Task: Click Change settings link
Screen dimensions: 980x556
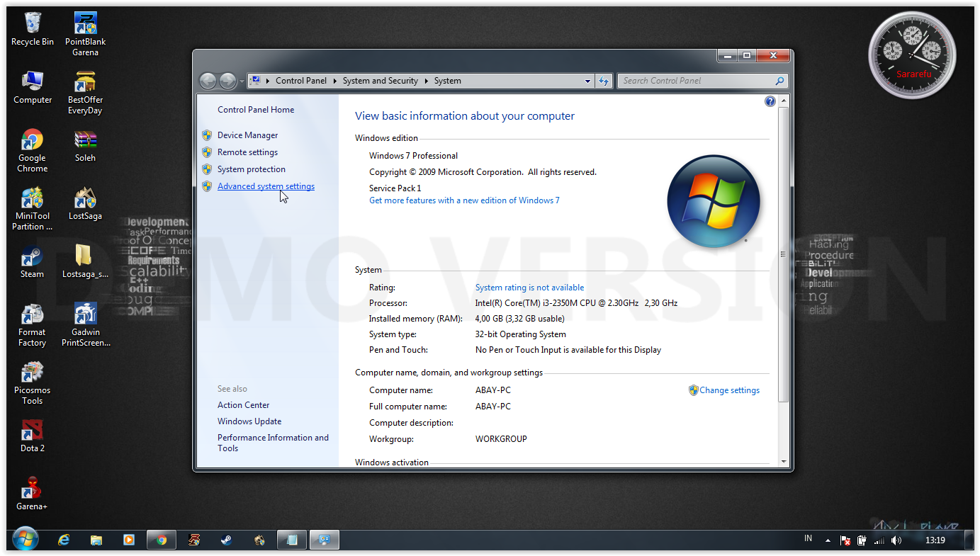Action: point(729,390)
